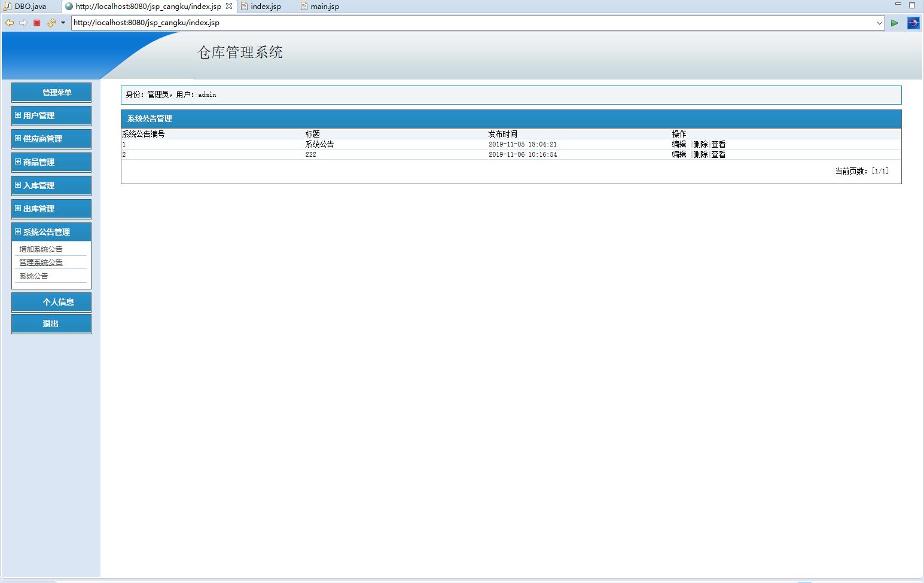Click 删除 for announcement 222
This screenshot has width=924, height=583.
click(700, 154)
